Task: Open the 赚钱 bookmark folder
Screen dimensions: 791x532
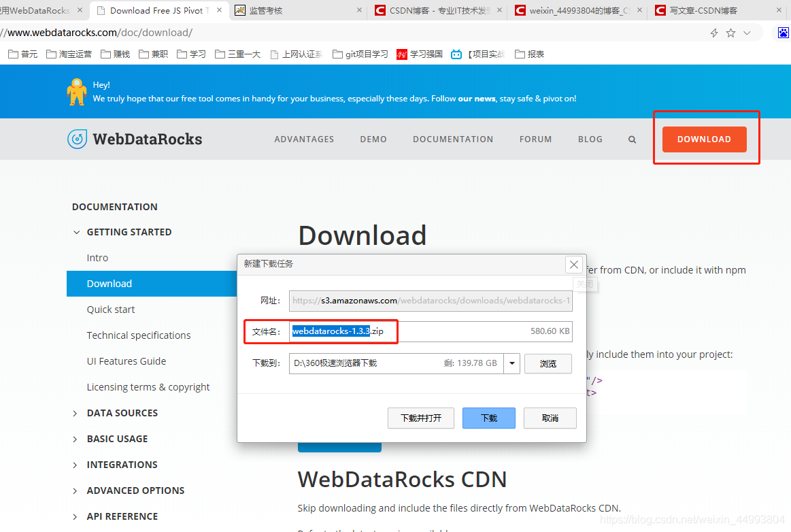Action: (x=115, y=54)
